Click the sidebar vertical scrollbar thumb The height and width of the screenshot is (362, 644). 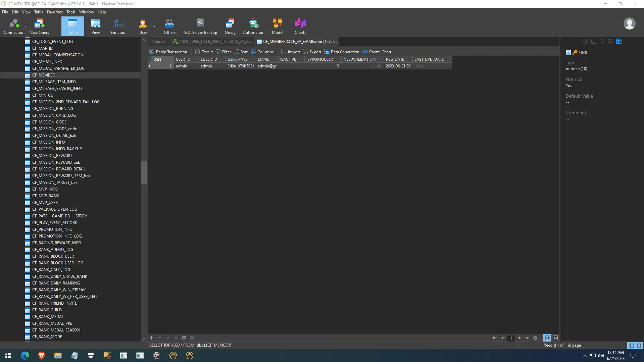[144, 172]
